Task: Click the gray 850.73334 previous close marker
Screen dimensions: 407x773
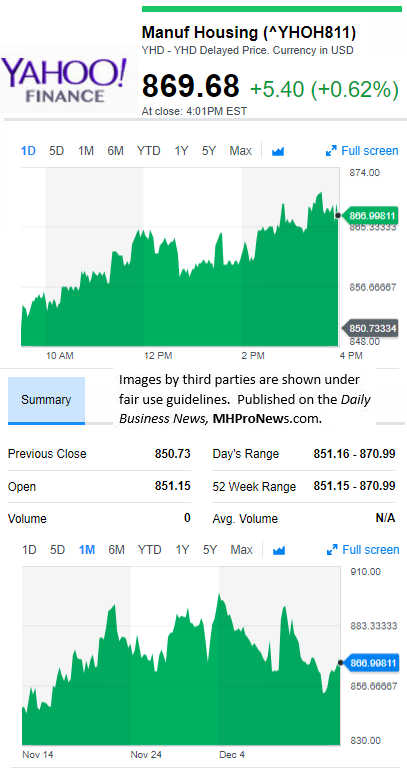Action: (x=371, y=329)
